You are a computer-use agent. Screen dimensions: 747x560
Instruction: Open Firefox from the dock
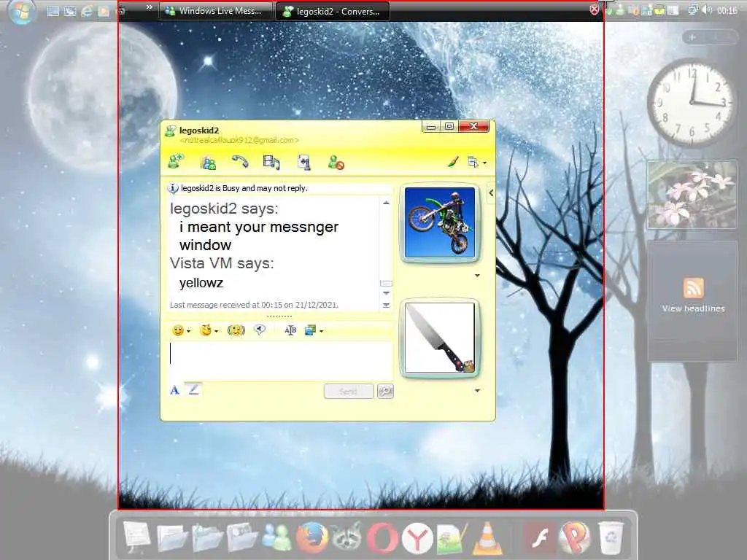(312, 539)
